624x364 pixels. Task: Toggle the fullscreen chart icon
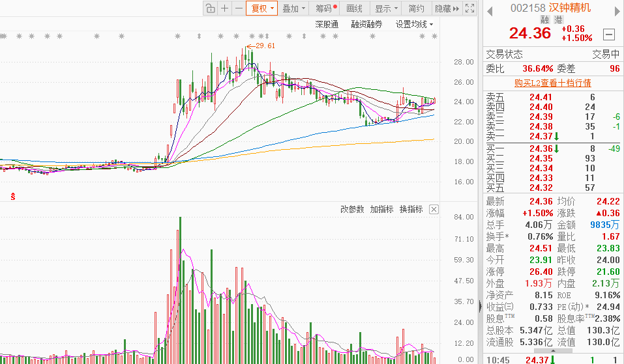pos(469,8)
